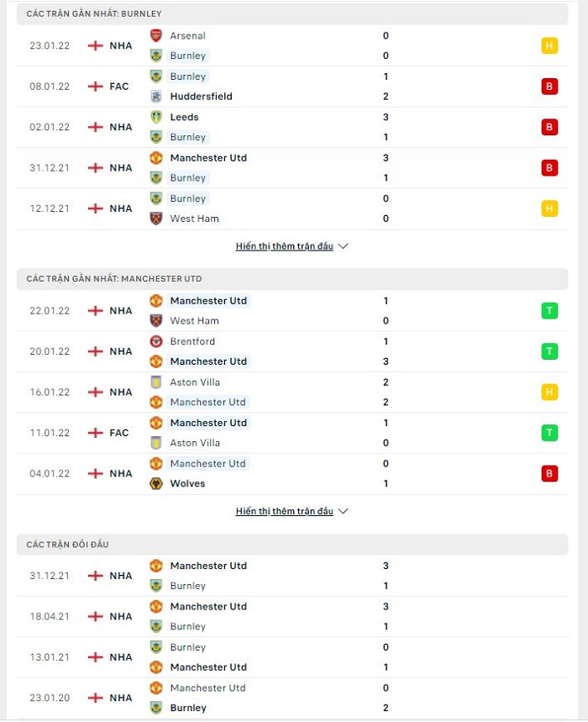Click the Brentford club crest icon

click(156, 341)
